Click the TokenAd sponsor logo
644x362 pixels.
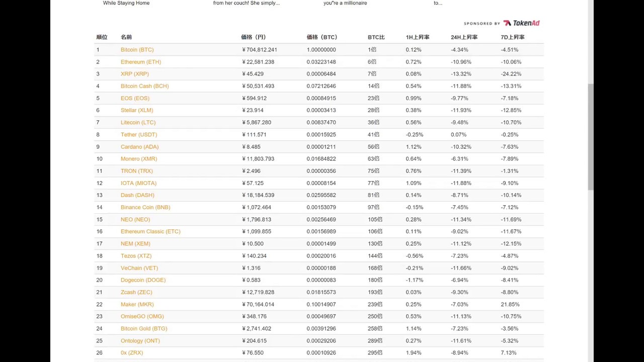[x=521, y=23]
